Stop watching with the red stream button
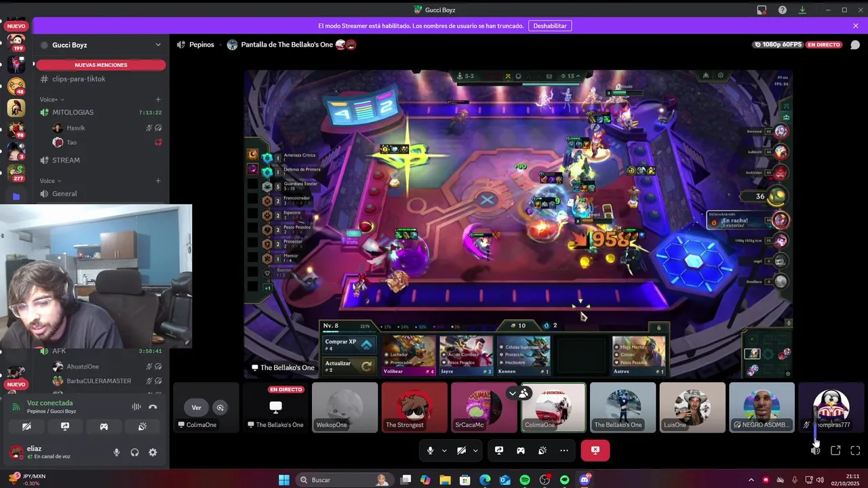Image resolution: width=868 pixels, height=488 pixels. tap(595, 450)
